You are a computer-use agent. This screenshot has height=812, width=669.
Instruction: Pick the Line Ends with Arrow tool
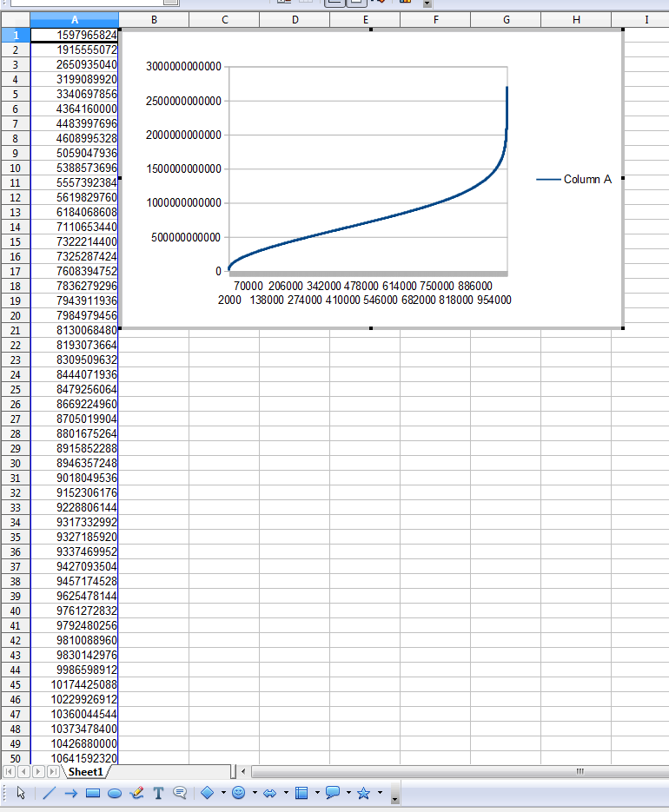(71, 792)
